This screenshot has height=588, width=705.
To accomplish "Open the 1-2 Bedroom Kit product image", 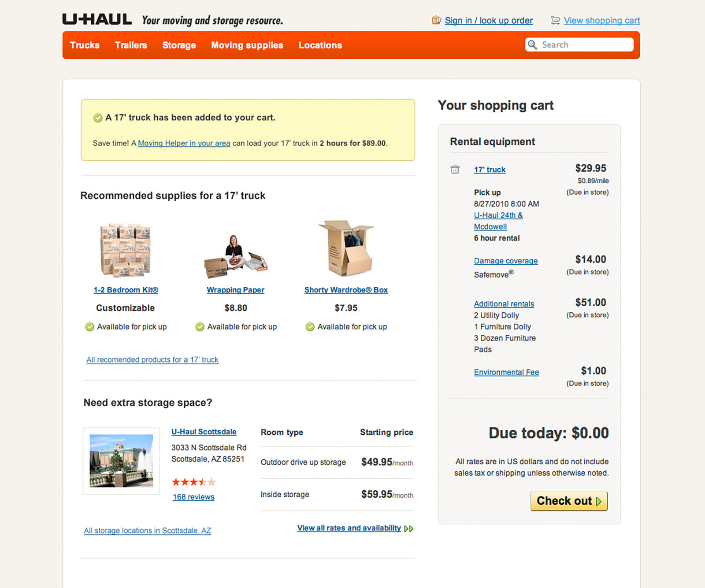I will (x=126, y=250).
